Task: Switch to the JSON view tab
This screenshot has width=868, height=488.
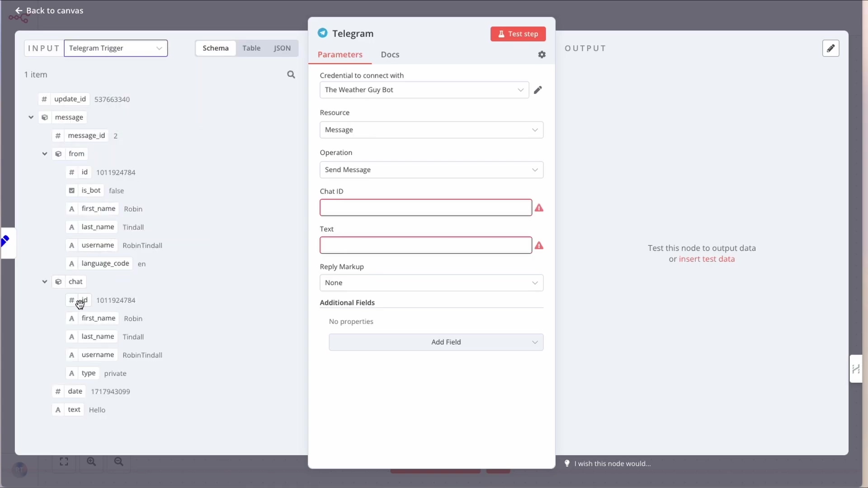Action: (x=282, y=48)
